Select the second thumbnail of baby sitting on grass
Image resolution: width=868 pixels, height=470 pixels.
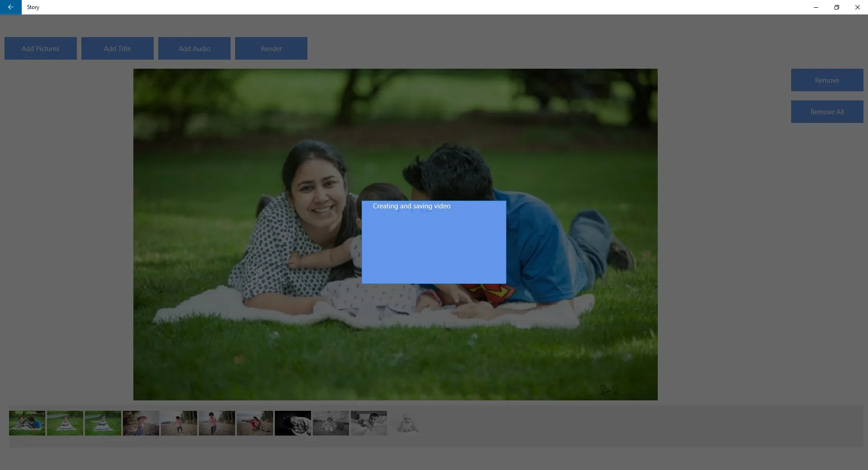pos(65,423)
